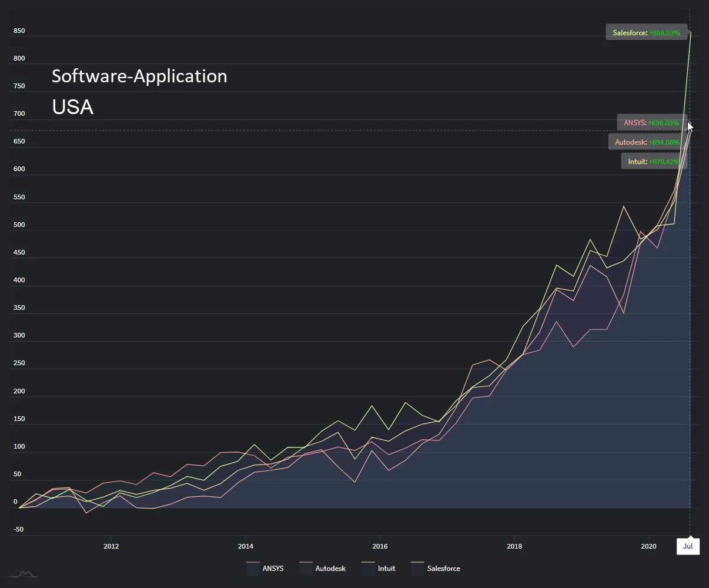Click the USA subtitle text
The width and height of the screenshot is (709, 588).
pos(72,107)
